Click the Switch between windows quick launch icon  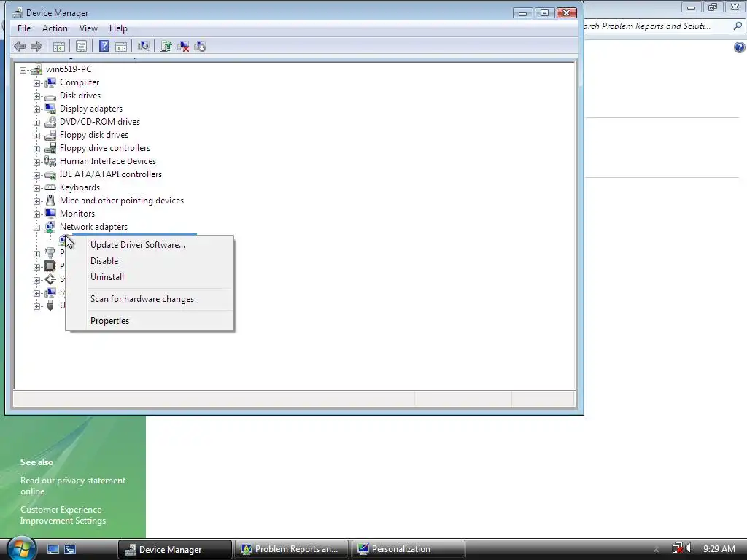pos(70,550)
